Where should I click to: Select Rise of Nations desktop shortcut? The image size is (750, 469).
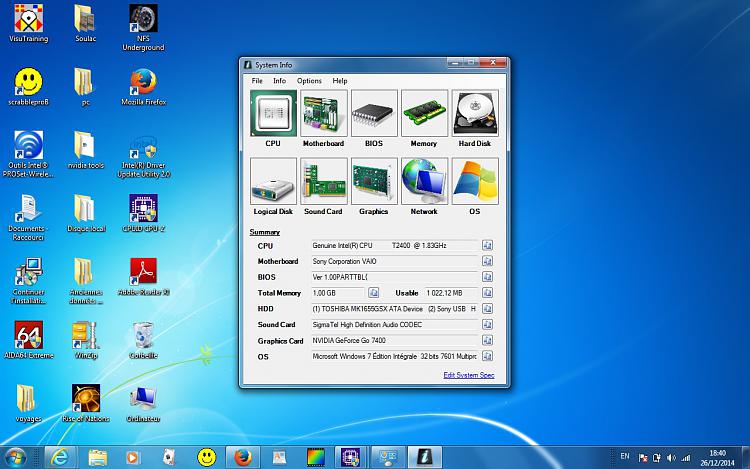pos(86,404)
